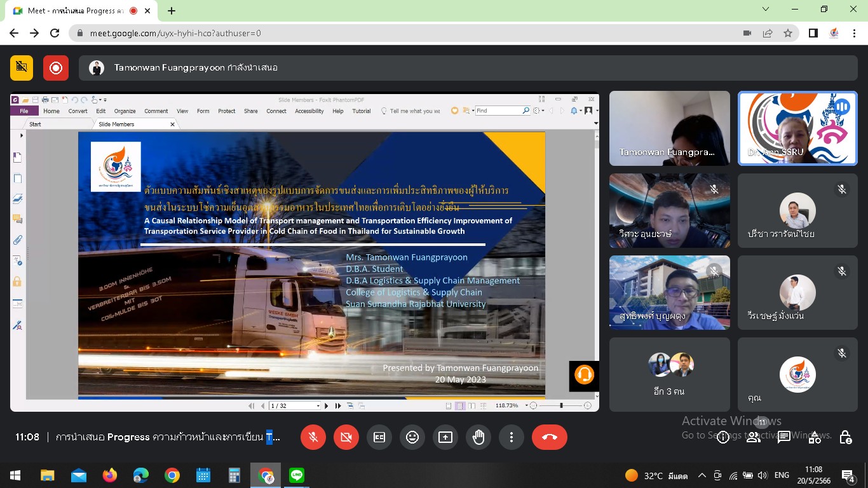Open the emoji reactions picker

[412, 437]
